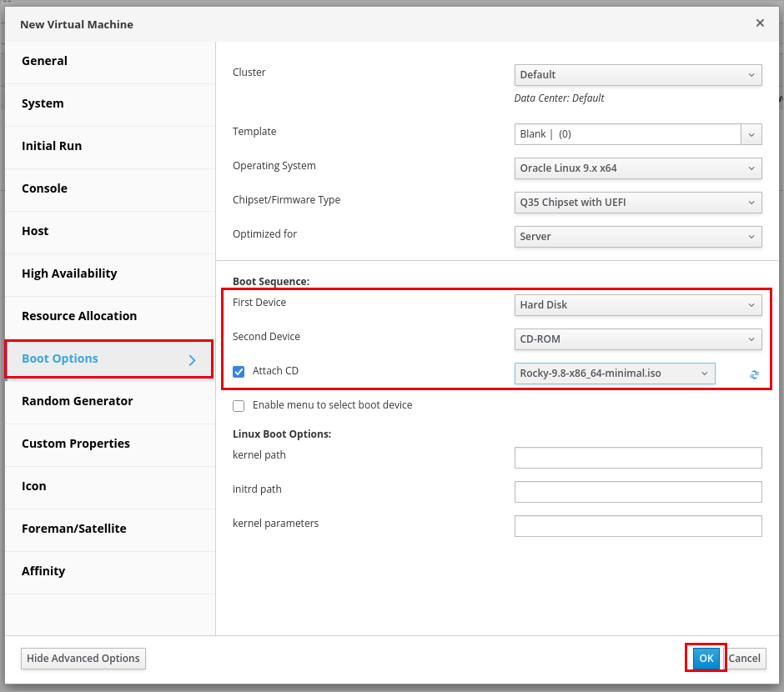The height and width of the screenshot is (692, 784).
Task: Open the Icon tab
Action: [x=110, y=487]
